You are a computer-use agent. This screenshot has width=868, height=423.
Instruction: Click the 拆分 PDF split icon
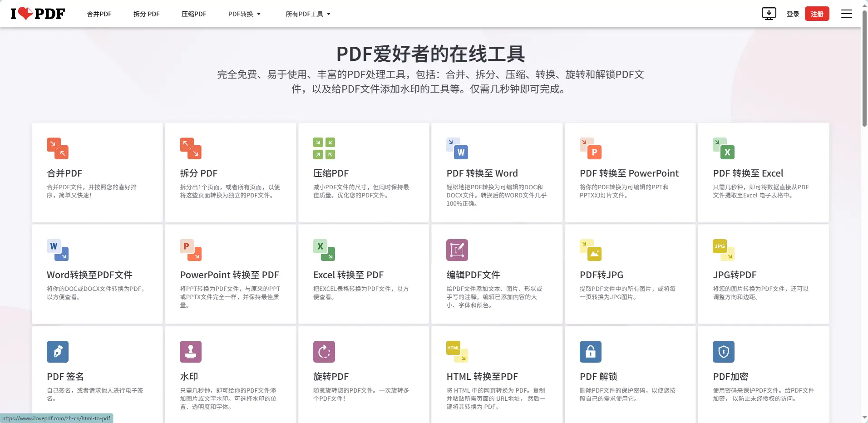coord(191,148)
